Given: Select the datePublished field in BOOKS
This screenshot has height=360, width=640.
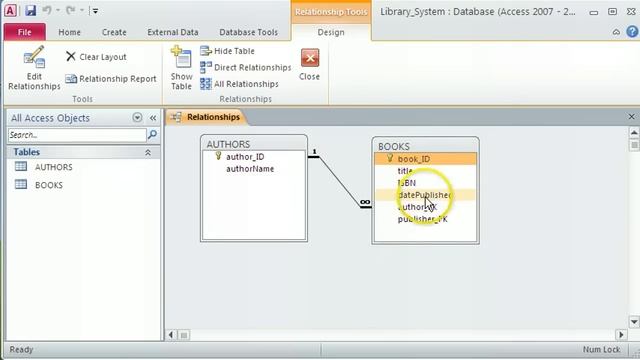Looking at the screenshot, I should 424,195.
